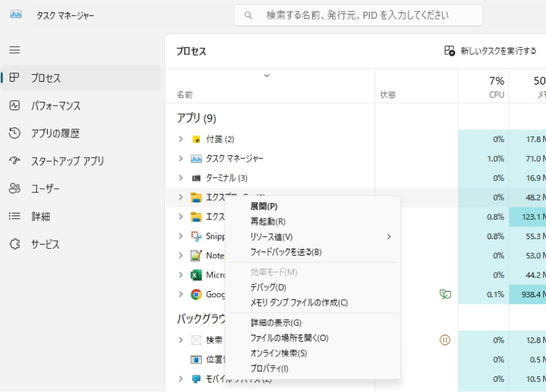Expand the 検索 background process
This screenshot has height=392, width=546.
pos(180,340)
